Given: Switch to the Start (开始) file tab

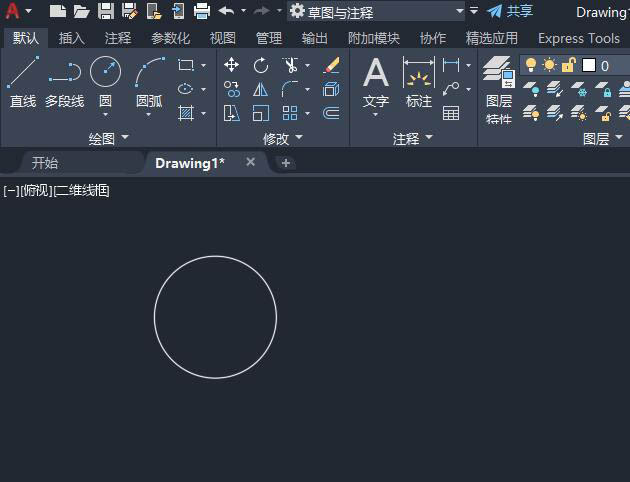Looking at the screenshot, I should point(45,163).
